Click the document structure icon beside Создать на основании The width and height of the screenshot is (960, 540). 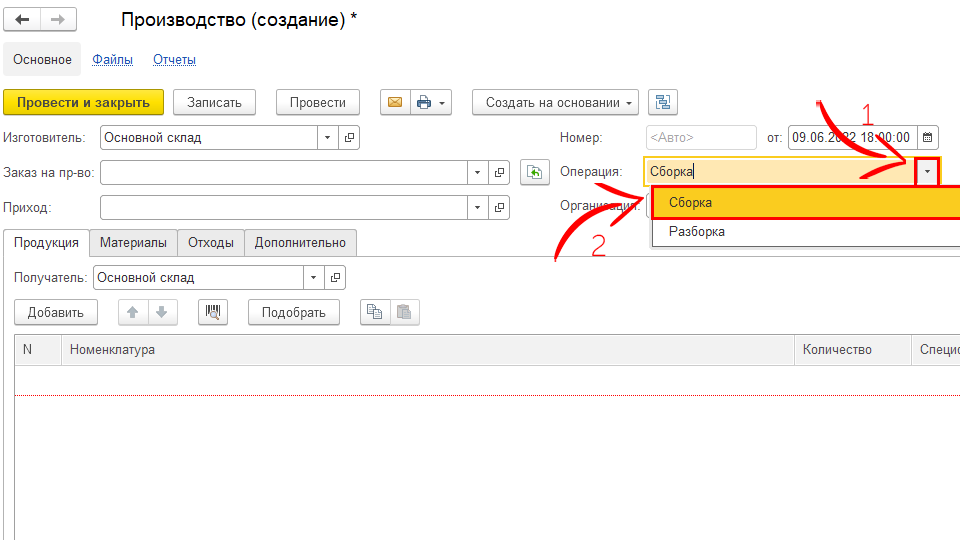[663, 102]
